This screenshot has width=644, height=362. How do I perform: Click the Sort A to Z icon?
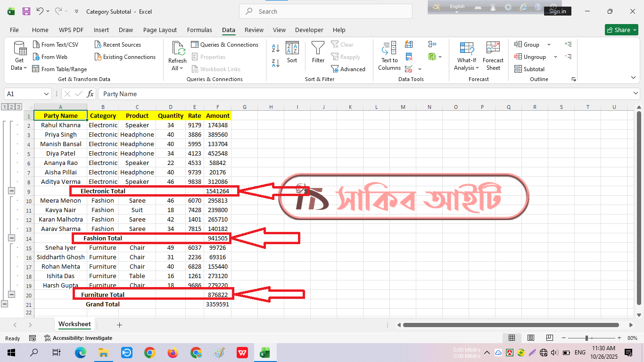click(x=276, y=48)
